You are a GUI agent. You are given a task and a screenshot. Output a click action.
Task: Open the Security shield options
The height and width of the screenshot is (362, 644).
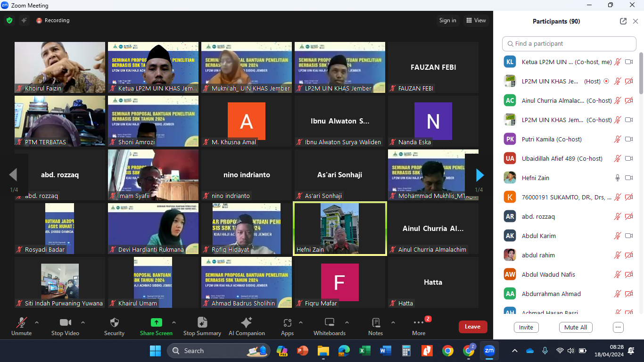[x=114, y=326]
